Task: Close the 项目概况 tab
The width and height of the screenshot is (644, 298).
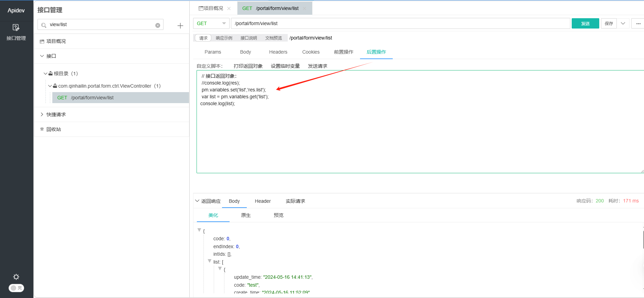Action: pos(229,9)
